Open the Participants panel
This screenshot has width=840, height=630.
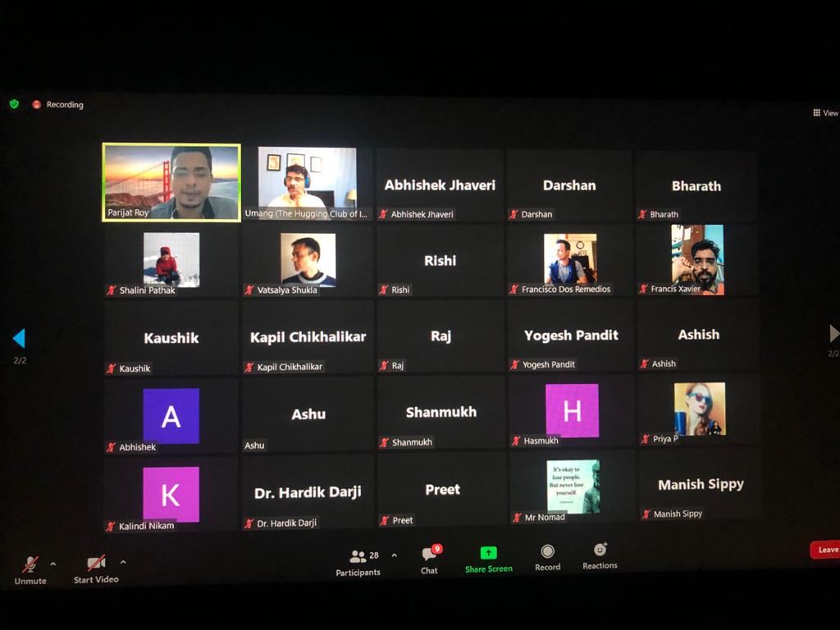(358, 563)
